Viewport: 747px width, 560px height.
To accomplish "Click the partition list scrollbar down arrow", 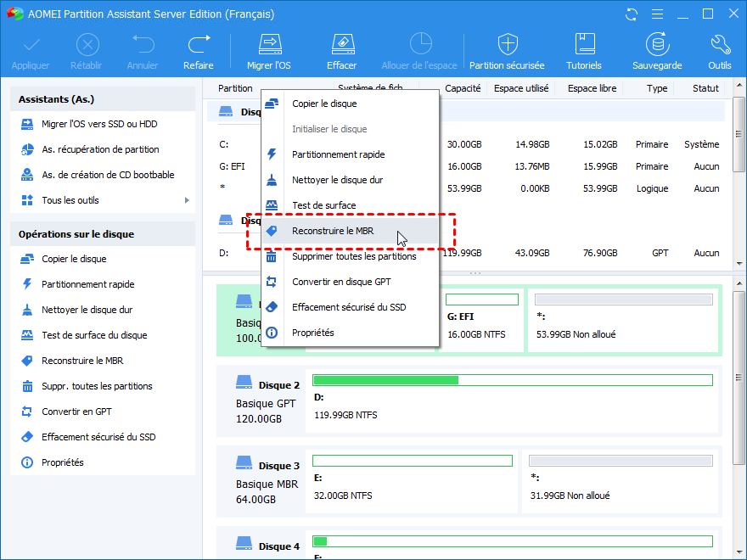I will coord(739,263).
